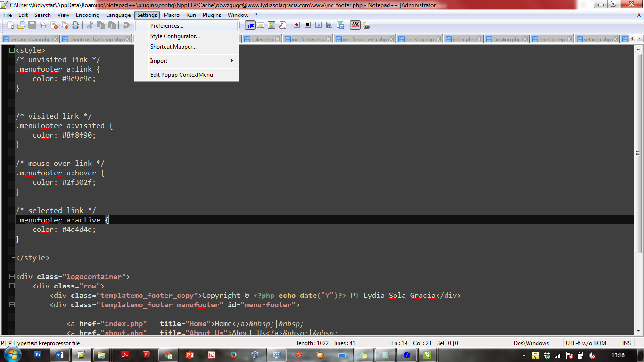The height and width of the screenshot is (362, 644).
Task: Collapse the logocontainer div fold marker
Action: (x=12, y=277)
